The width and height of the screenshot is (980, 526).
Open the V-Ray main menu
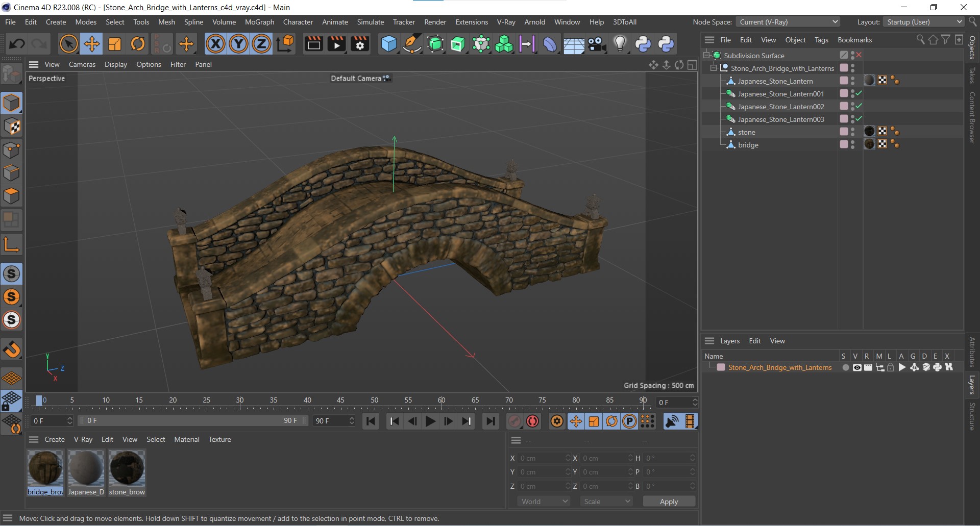click(x=506, y=22)
